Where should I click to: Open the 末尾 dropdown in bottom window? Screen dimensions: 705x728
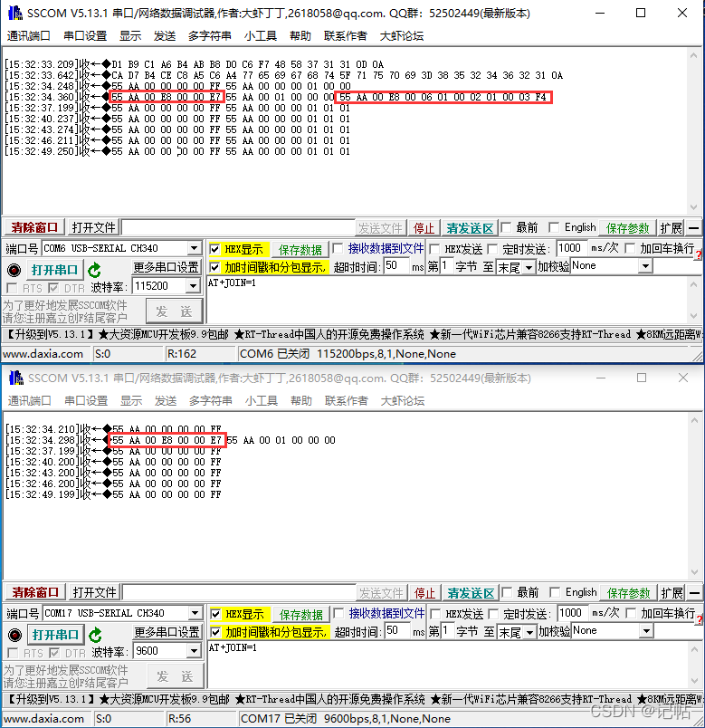coord(529,632)
